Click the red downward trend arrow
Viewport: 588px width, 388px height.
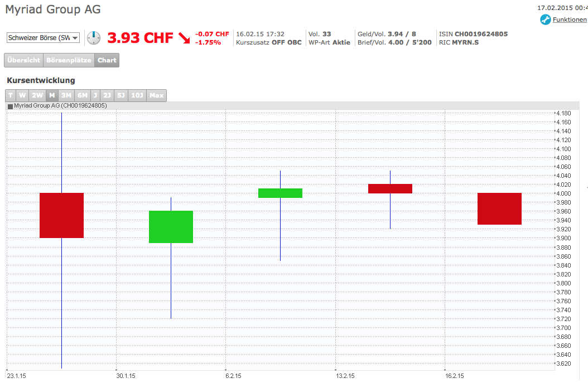(x=184, y=38)
